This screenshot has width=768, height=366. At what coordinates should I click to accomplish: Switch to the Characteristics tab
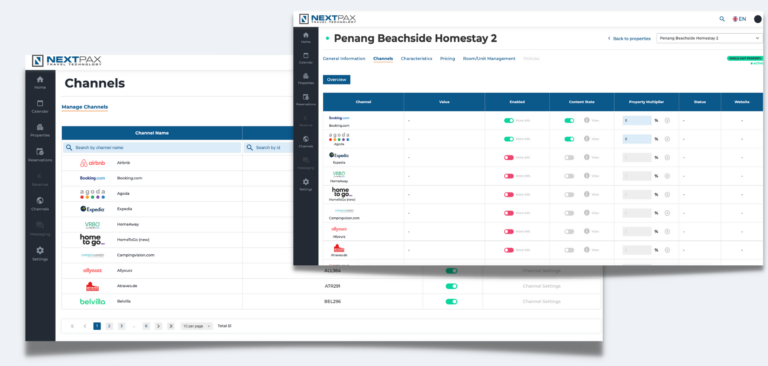click(x=416, y=59)
